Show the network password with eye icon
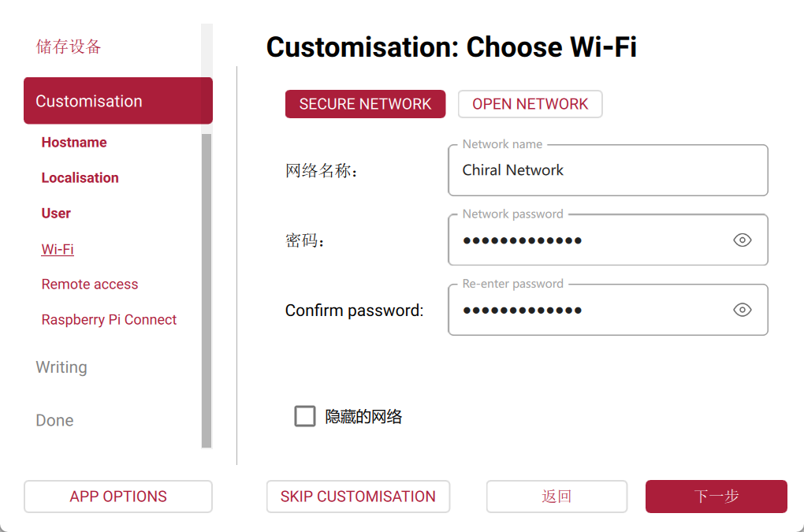Image resolution: width=804 pixels, height=532 pixels. click(x=742, y=240)
